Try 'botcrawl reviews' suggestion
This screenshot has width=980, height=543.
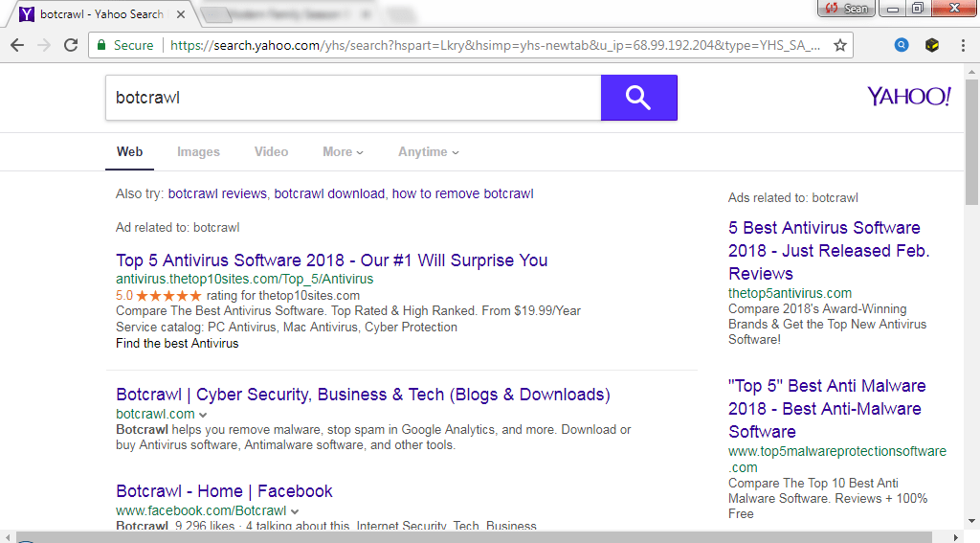[217, 193]
